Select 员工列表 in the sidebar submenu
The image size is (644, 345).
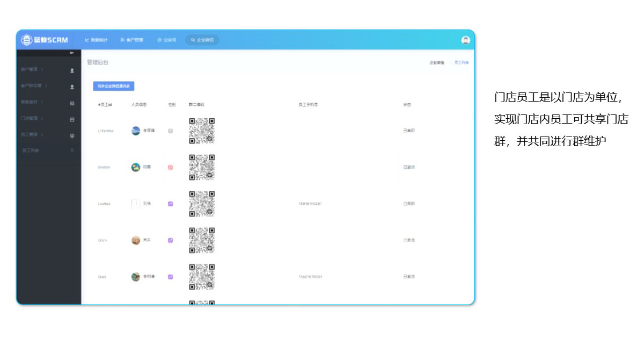[x=31, y=150]
